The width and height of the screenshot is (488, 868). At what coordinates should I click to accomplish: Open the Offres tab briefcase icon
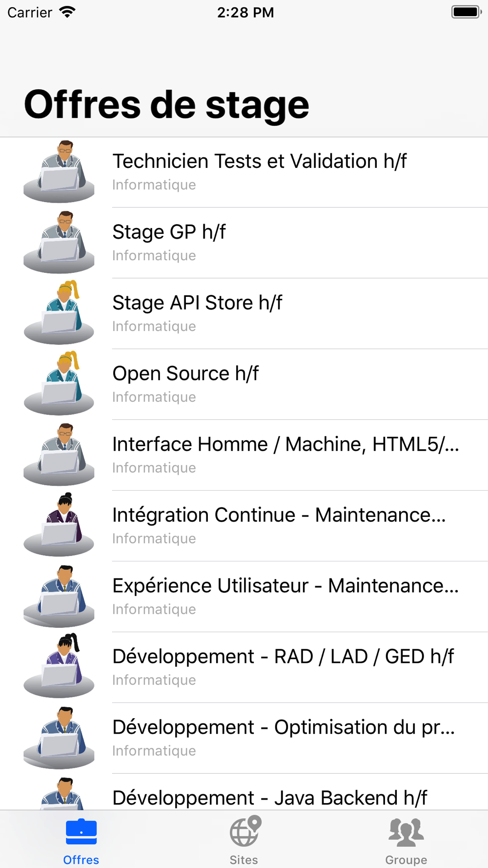81,832
